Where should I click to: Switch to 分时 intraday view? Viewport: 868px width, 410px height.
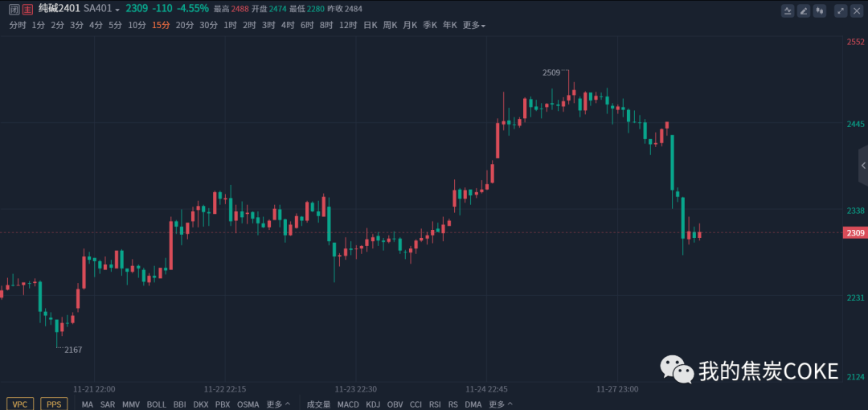pos(18,25)
